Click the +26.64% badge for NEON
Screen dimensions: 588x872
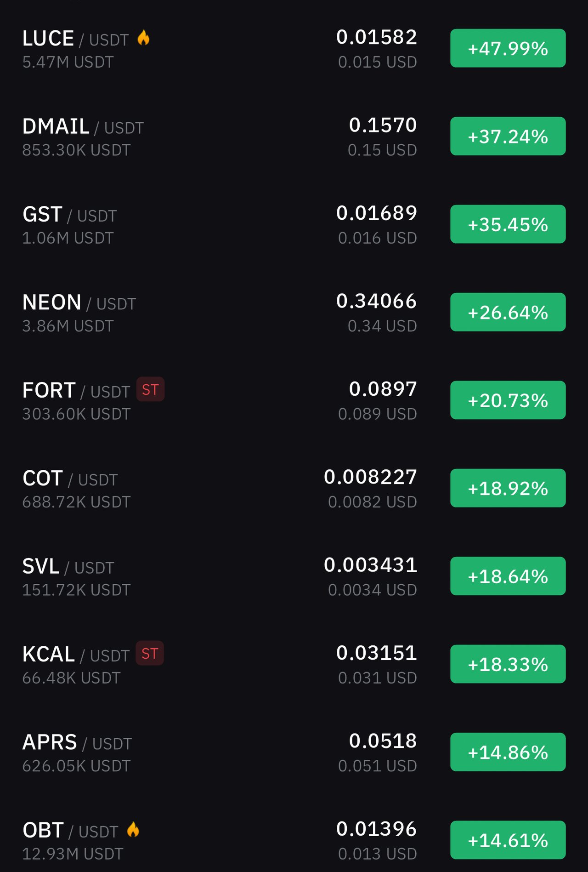click(508, 312)
